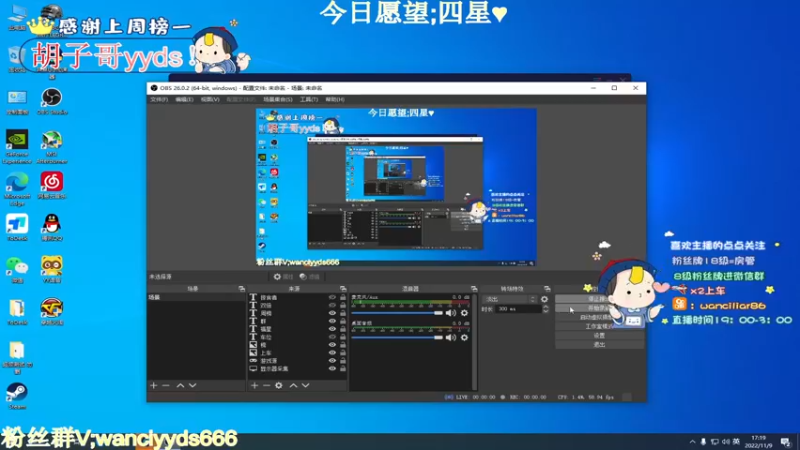This screenshot has width=800, height=450.
Task: Open the 工具(T) menu in OBS
Action: point(309,99)
